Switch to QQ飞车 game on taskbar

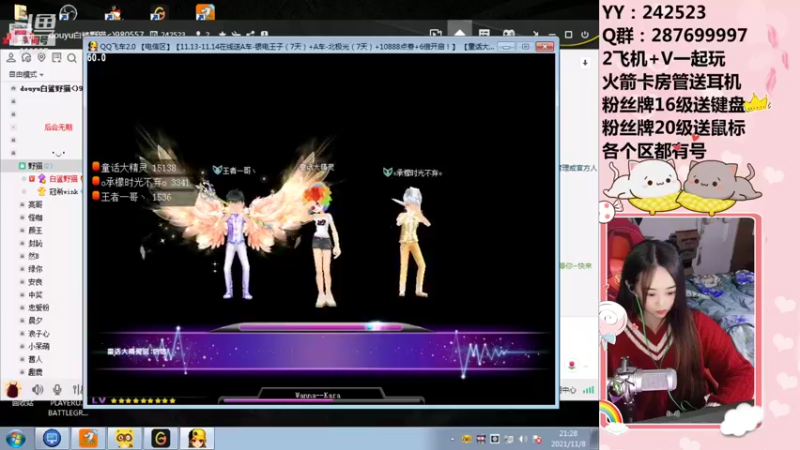197,438
